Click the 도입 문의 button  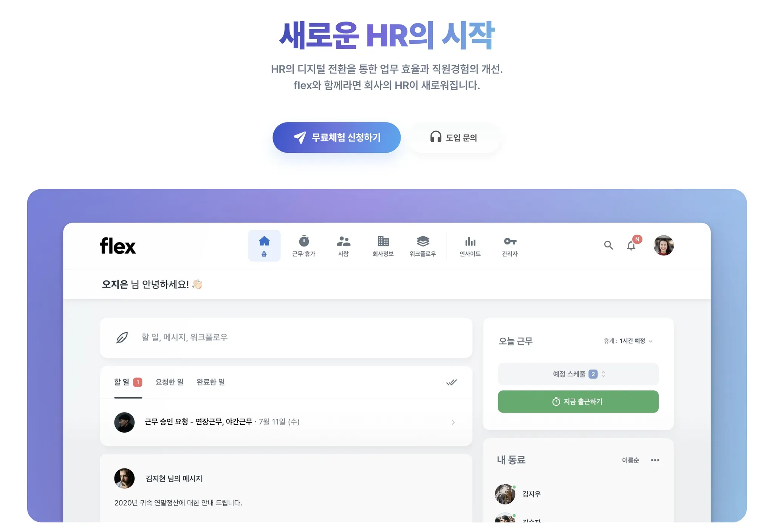454,138
